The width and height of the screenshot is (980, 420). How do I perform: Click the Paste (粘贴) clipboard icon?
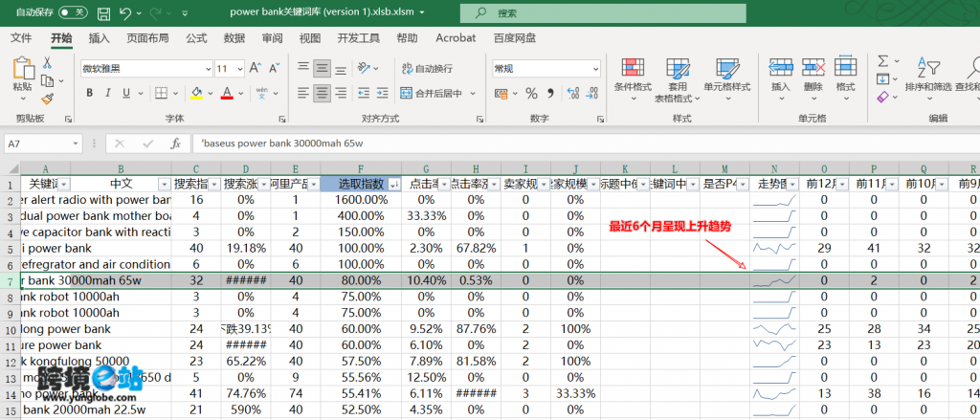23,68
